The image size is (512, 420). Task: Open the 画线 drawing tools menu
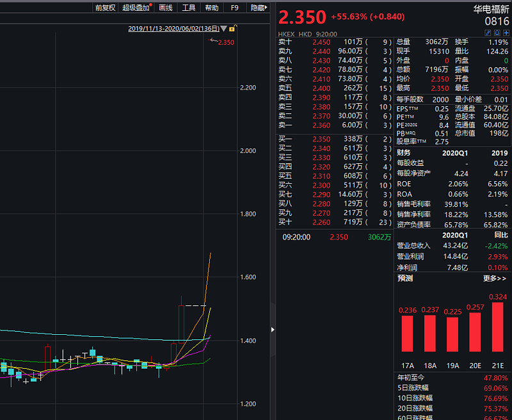coord(166,8)
